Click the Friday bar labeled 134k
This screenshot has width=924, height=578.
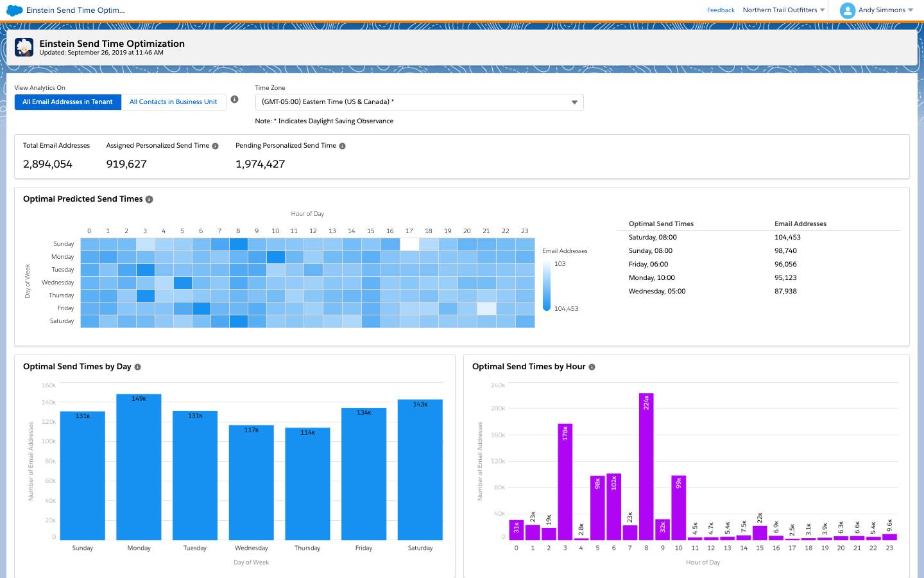(x=364, y=474)
